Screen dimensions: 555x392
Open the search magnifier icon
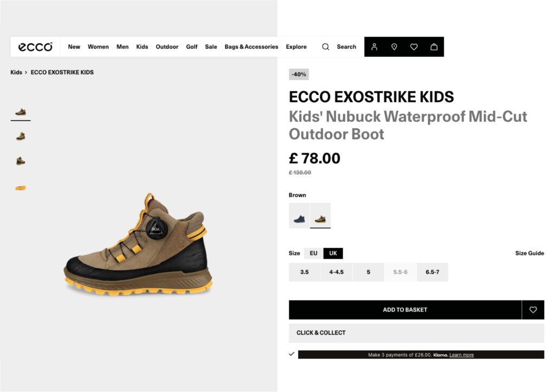pos(326,47)
